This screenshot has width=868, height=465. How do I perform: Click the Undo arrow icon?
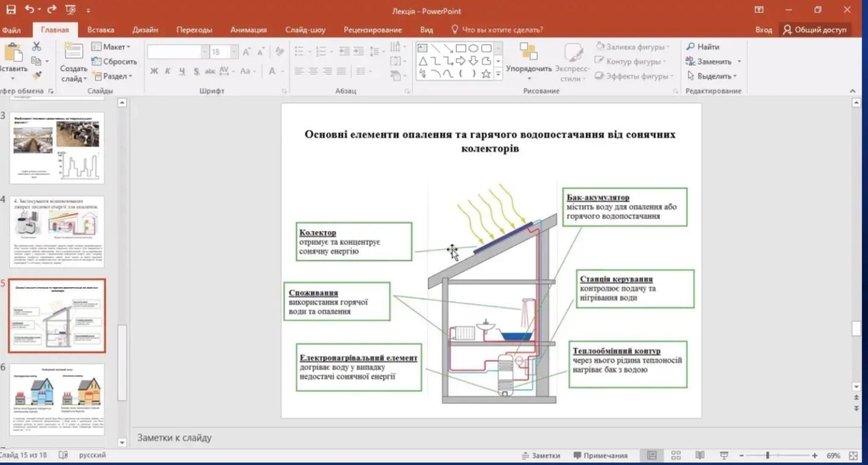[x=30, y=9]
